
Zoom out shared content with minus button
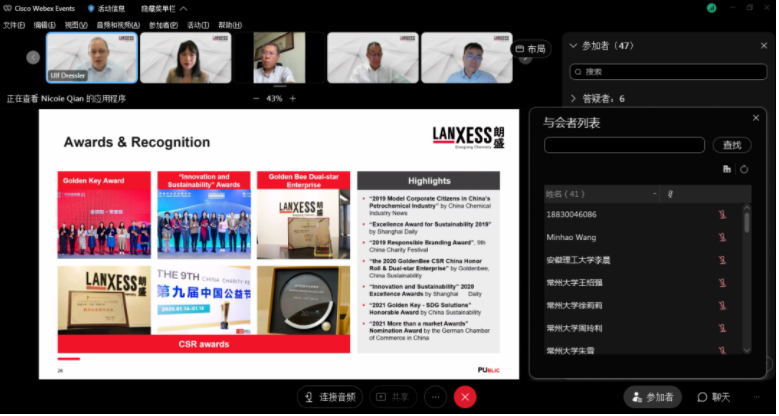tap(256, 98)
